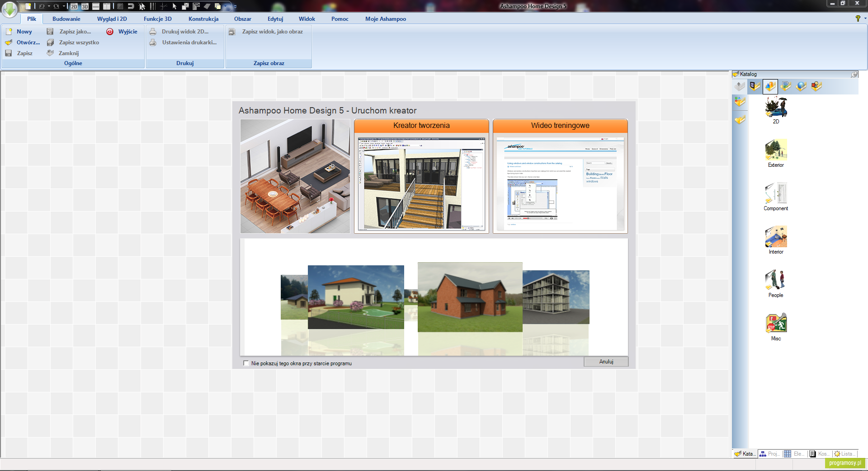Open the Moje Ashampoo ribbon tab

386,19
